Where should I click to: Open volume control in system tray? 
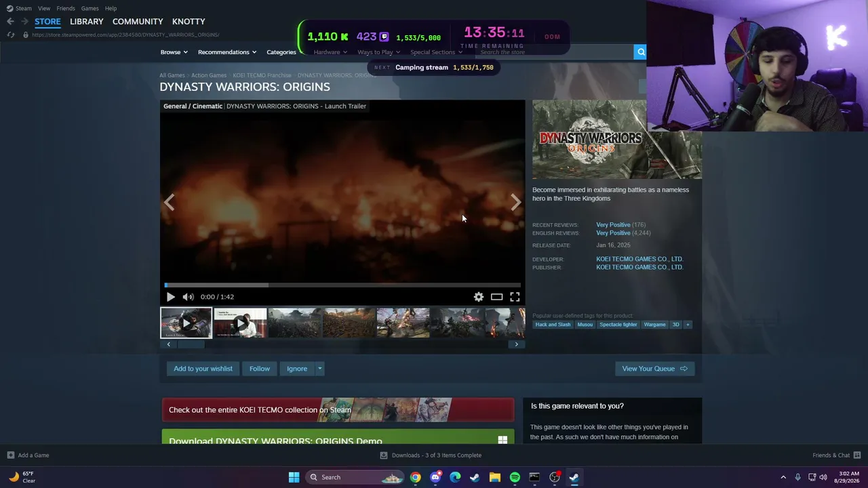coord(823,477)
